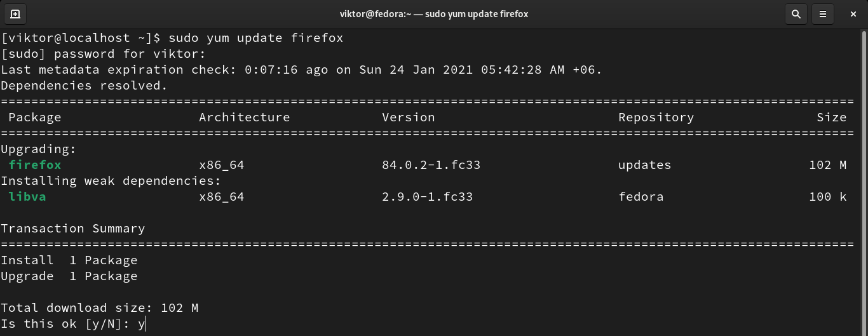Click the sudo yum update firefox command
The image size is (868, 336).
coord(255,38)
